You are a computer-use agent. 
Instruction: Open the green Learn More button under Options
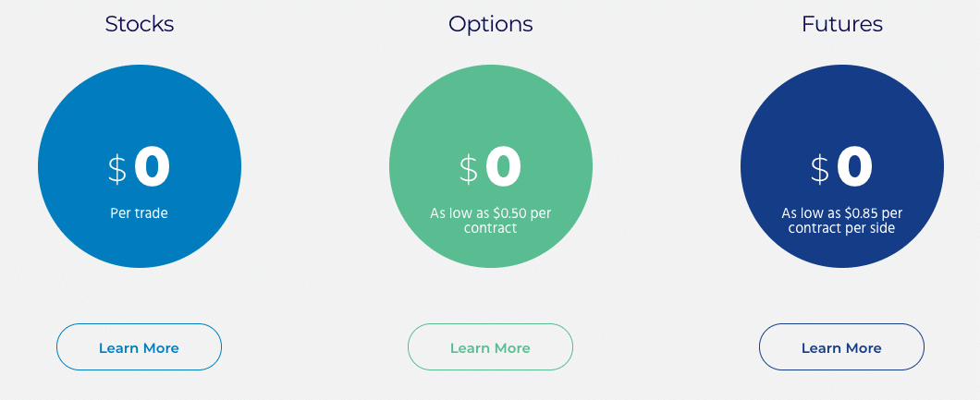490,347
